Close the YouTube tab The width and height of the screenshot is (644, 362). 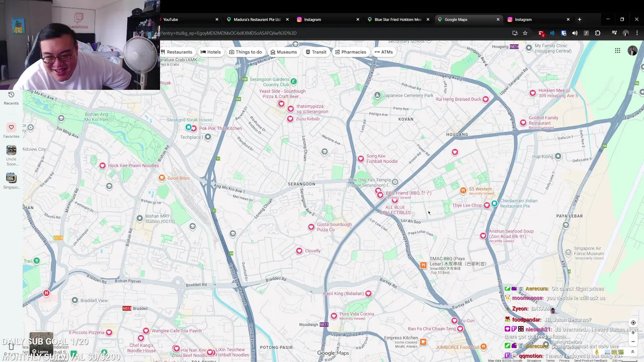[x=217, y=20]
